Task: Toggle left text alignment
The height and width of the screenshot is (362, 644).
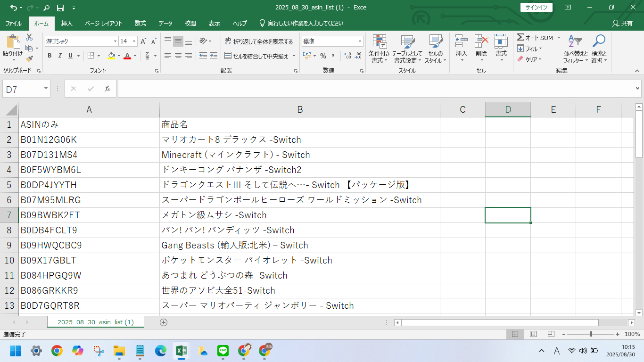Action: [168, 56]
